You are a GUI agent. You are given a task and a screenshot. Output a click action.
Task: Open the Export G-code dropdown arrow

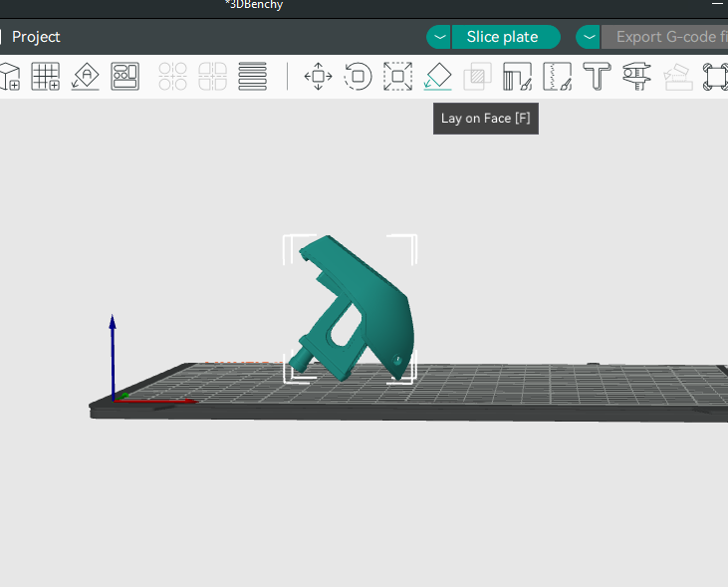click(x=589, y=37)
